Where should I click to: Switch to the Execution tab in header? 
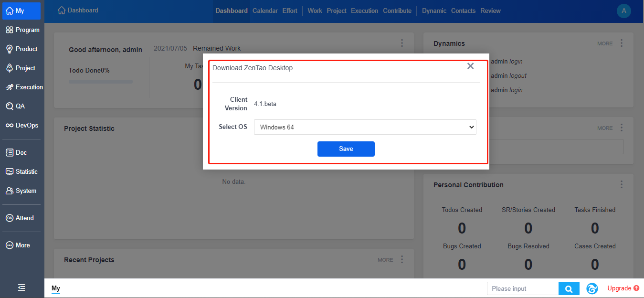[x=364, y=11]
